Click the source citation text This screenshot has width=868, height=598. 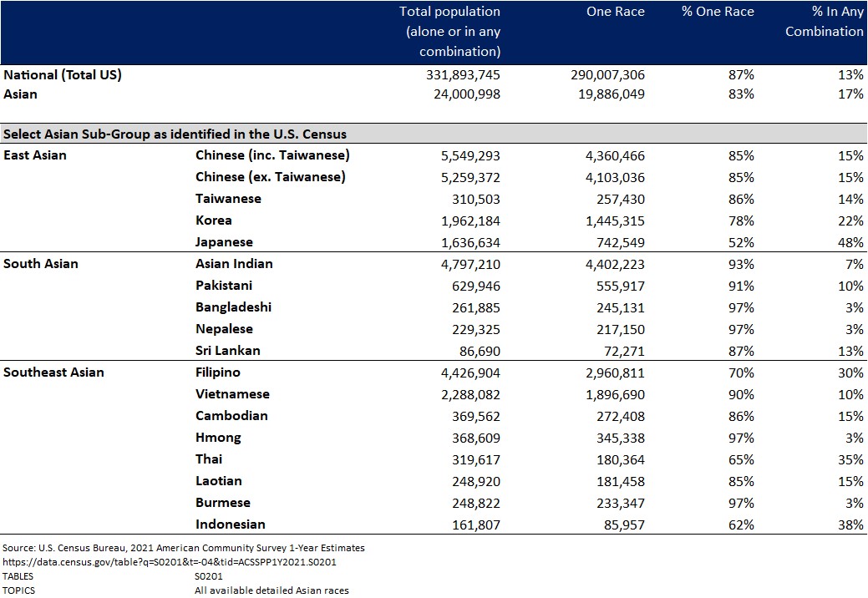[x=182, y=547]
